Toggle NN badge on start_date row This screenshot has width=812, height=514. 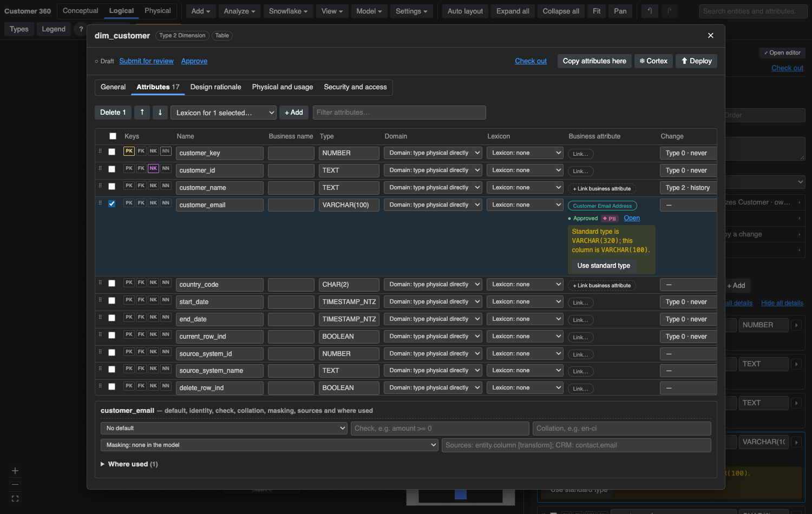pyautogui.click(x=166, y=300)
